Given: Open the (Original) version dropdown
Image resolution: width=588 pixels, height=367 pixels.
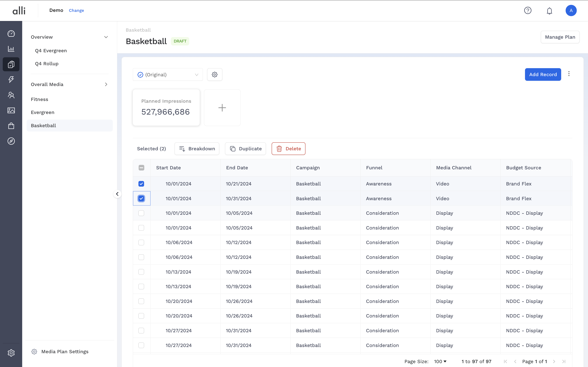Looking at the screenshot, I should (x=168, y=75).
